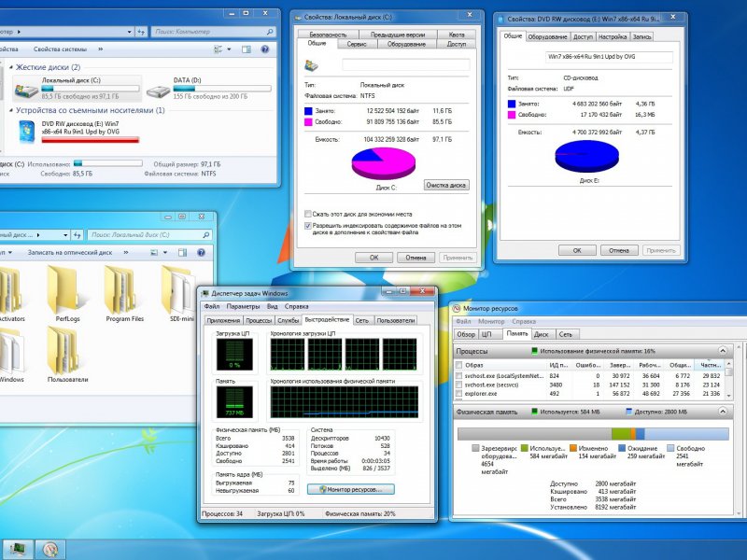The width and height of the screenshot is (747, 560).
Task: Select the Activators folder icon
Action: [10, 288]
